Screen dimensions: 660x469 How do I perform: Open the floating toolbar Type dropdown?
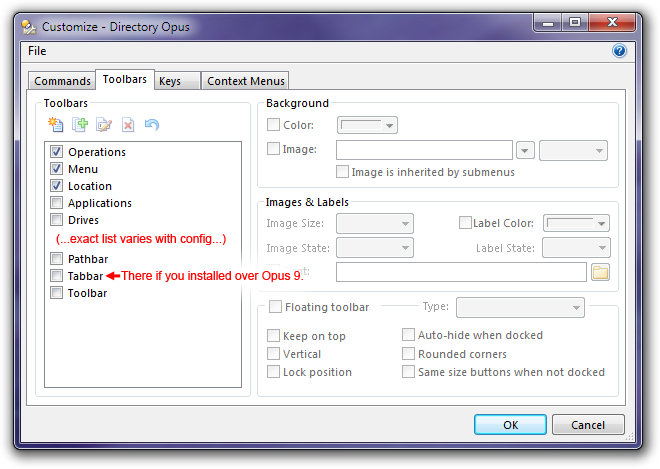520,307
